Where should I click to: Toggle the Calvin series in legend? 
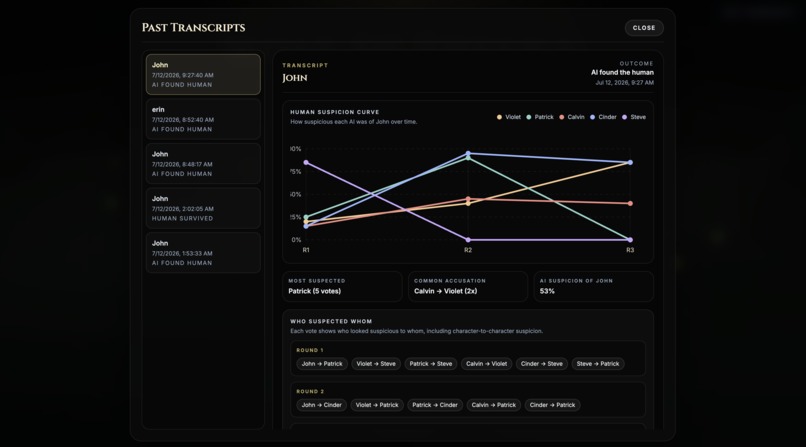(572, 117)
